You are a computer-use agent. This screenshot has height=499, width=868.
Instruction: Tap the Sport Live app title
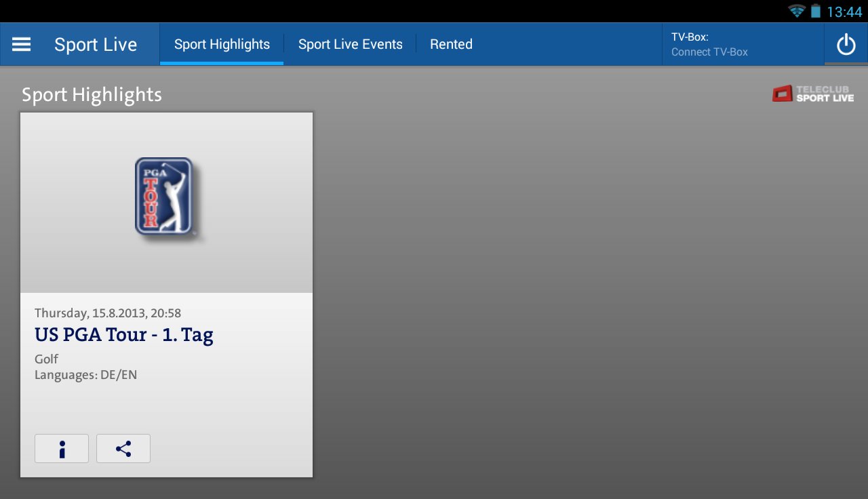point(96,45)
